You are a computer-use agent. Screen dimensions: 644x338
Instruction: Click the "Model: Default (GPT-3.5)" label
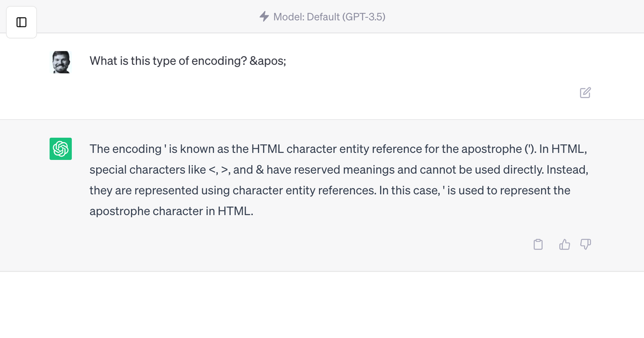click(329, 17)
